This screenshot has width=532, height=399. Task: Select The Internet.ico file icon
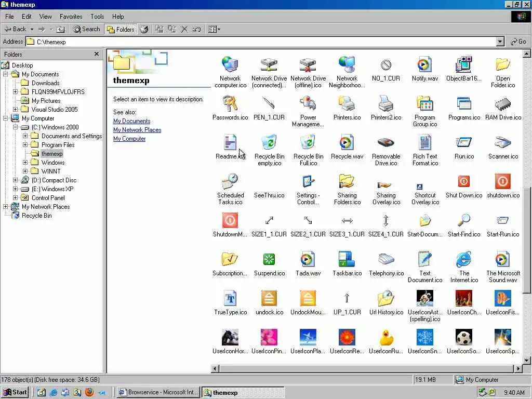464,259
